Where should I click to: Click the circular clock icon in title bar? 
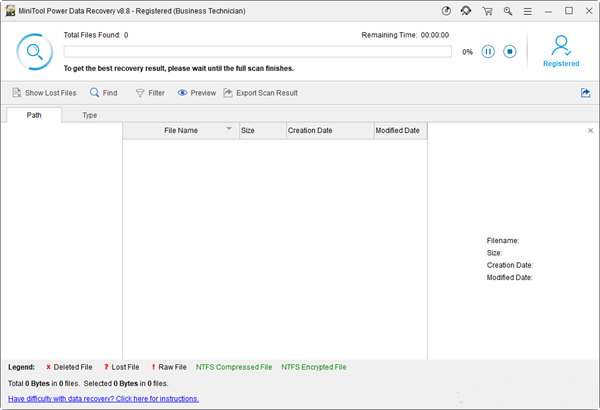pos(445,11)
